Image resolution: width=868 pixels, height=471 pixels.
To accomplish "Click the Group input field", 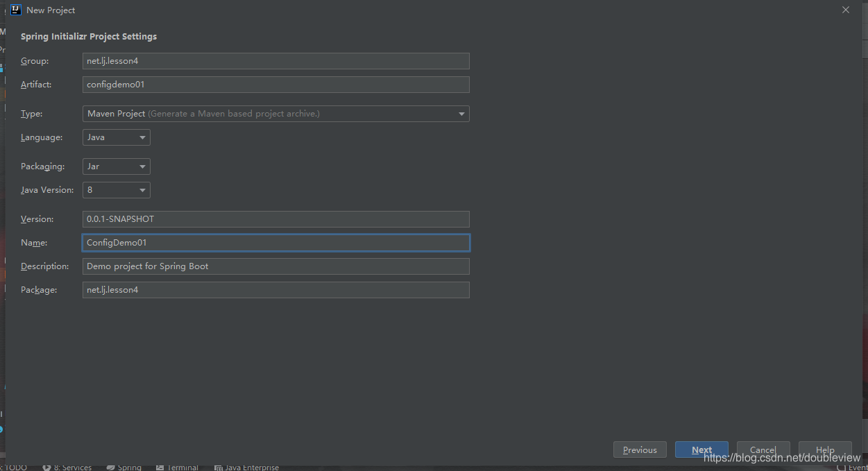I will (x=275, y=61).
